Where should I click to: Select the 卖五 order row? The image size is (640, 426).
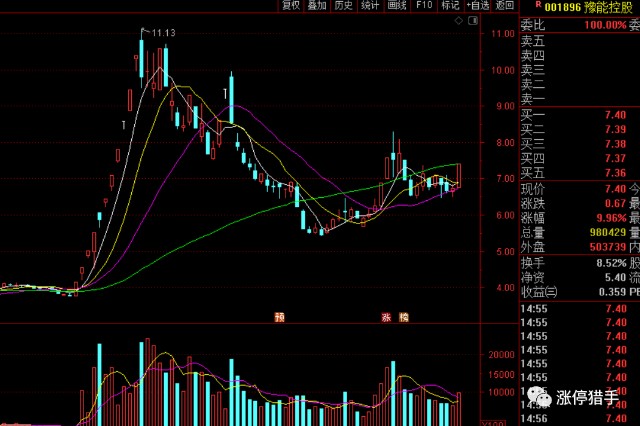580,40
